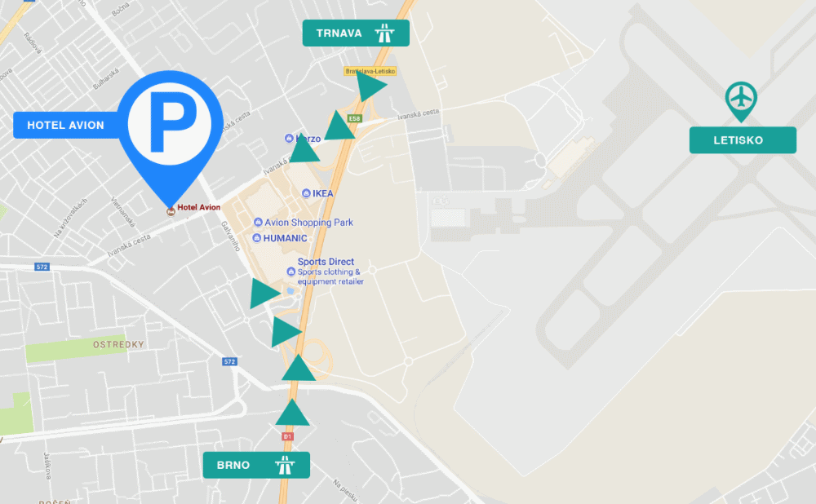Click the LETISKO teal label
This screenshot has height=504, width=816.
(743, 140)
